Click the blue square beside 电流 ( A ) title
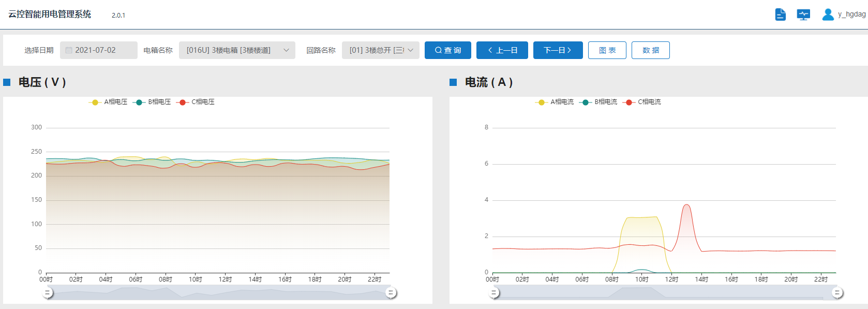This screenshot has height=309, width=868. coord(453,82)
